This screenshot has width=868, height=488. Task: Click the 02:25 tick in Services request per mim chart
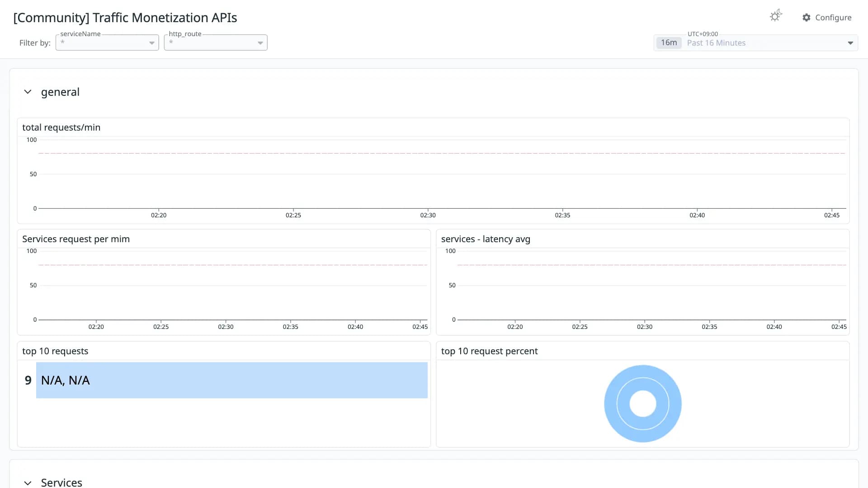point(161,327)
